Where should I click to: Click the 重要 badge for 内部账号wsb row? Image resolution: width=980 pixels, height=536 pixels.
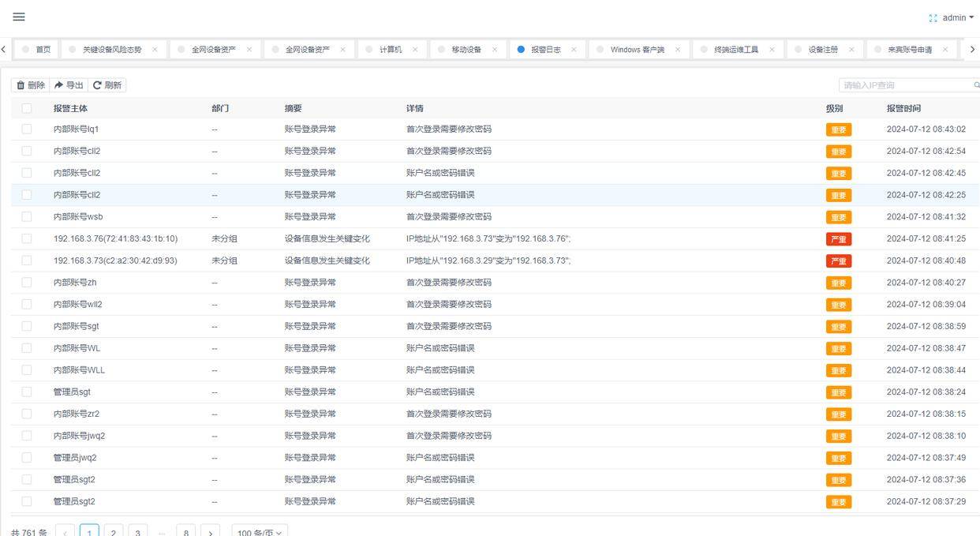[x=839, y=217]
